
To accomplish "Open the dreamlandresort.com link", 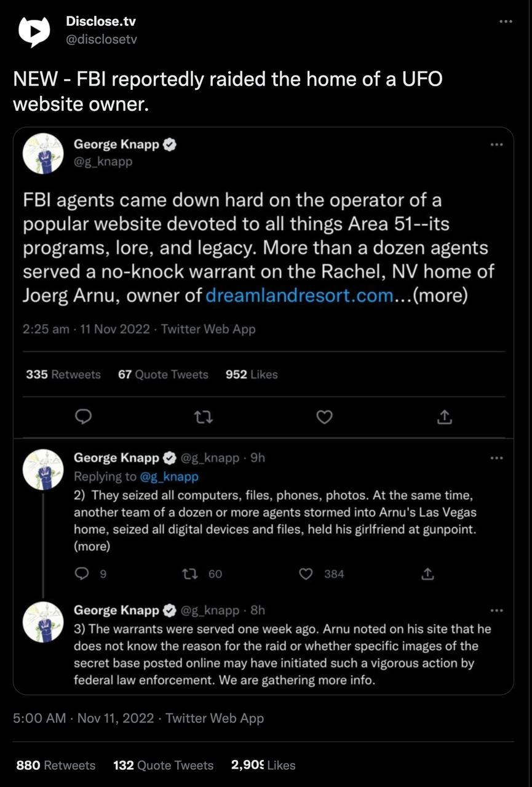I will tap(299, 296).
